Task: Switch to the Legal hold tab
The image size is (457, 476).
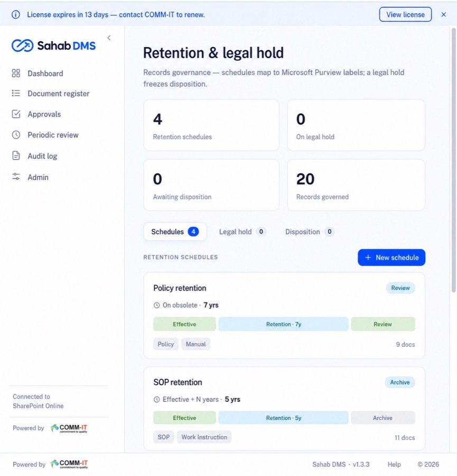Action: coord(243,232)
